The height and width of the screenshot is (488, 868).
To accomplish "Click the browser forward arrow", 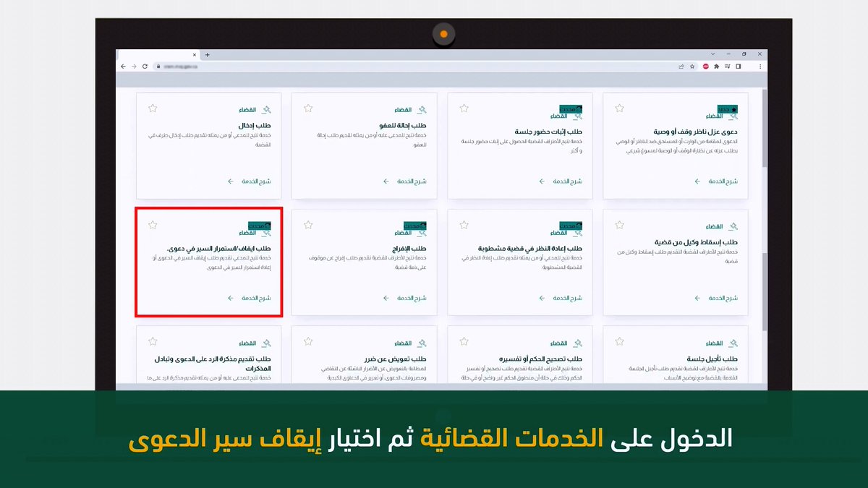I will 134,66.
